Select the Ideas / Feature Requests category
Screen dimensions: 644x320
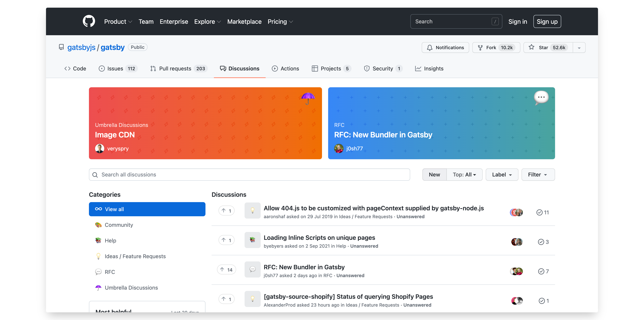pyautogui.click(x=147, y=256)
